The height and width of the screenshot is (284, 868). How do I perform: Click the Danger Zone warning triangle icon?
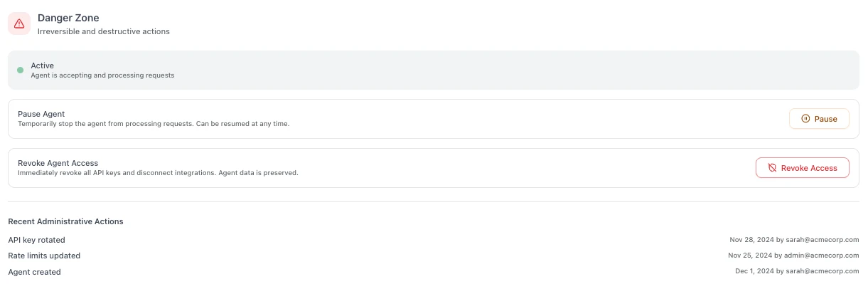[19, 23]
